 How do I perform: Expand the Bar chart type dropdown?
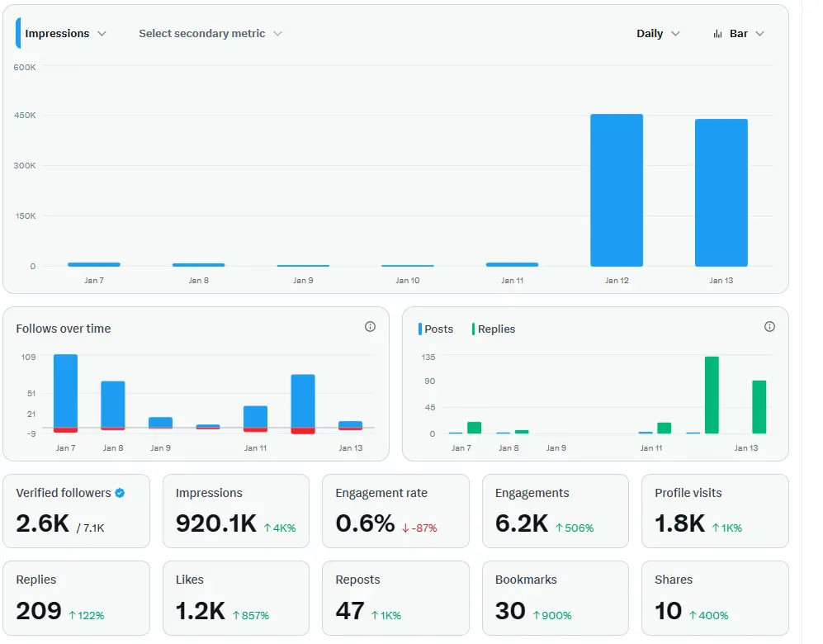coord(739,34)
